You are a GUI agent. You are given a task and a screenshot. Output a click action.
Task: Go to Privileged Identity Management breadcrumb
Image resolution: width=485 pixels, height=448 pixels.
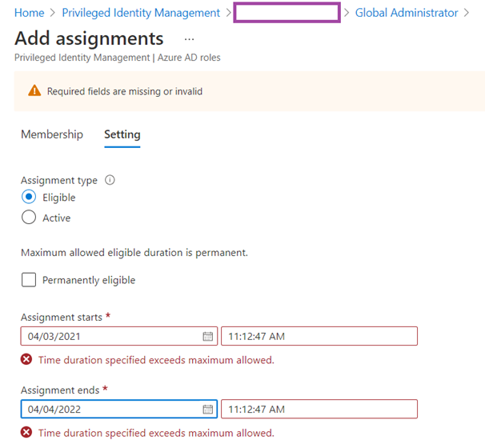[141, 13]
